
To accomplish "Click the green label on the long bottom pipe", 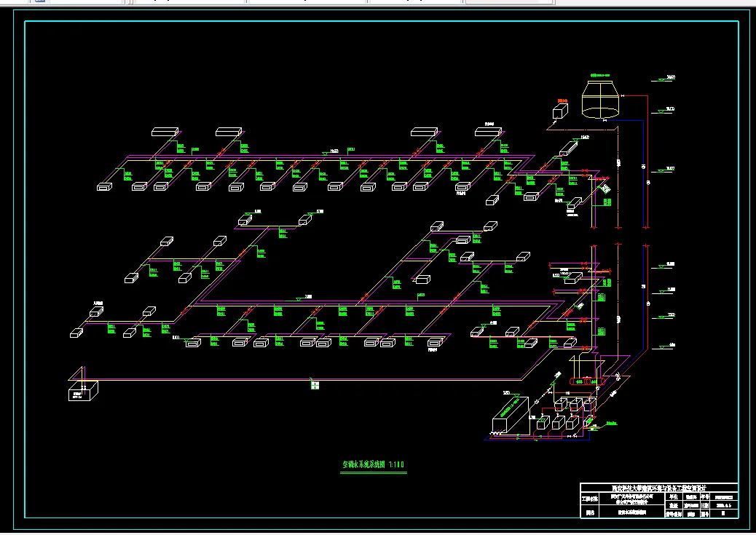I will (x=315, y=385).
